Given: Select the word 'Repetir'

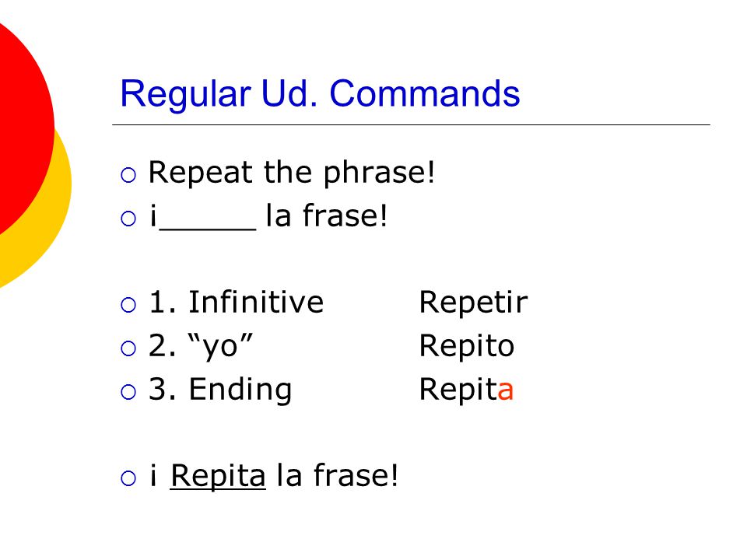Looking at the screenshot, I should coord(473,302).
